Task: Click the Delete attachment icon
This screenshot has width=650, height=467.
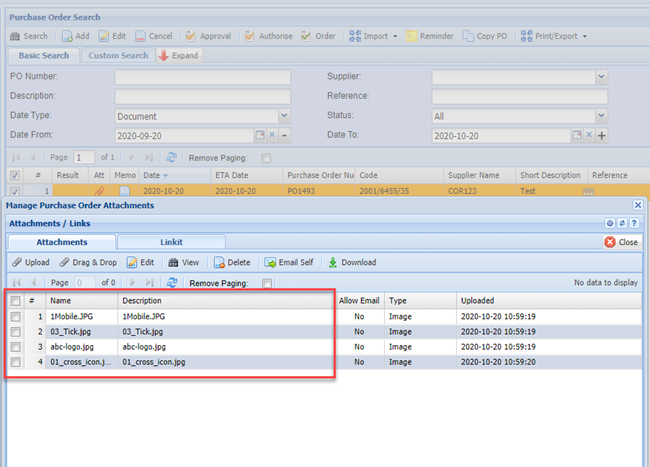Action: pos(217,262)
